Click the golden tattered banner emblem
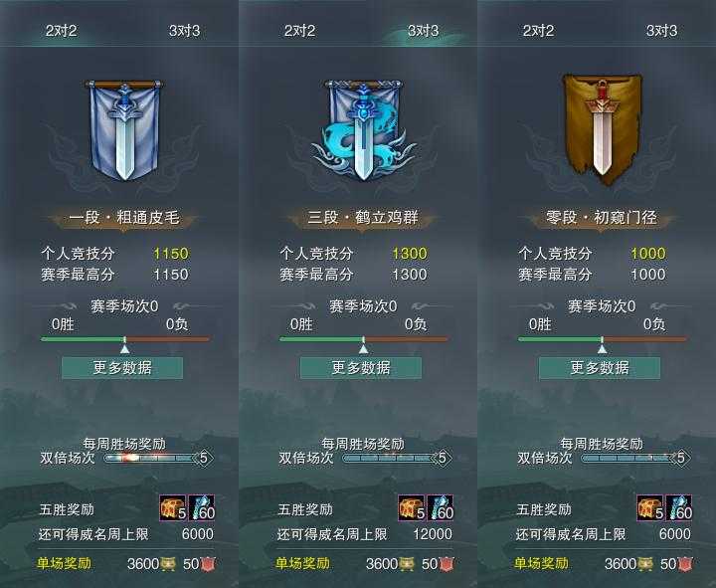716x588 pixels. 602,130
